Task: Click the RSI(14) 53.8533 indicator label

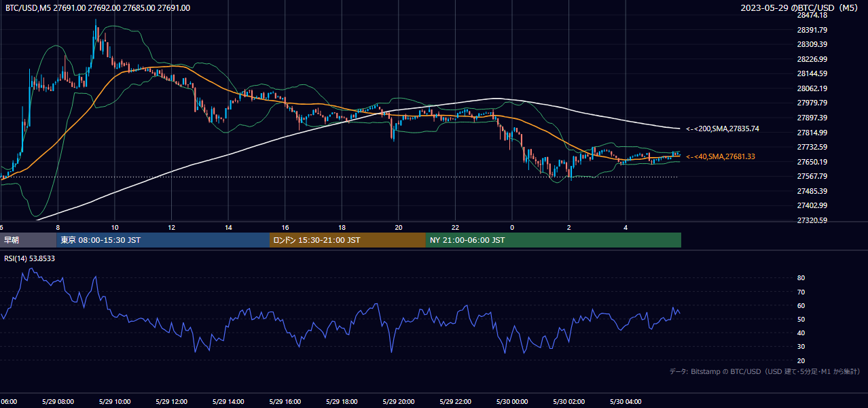Action: point(30,258)
